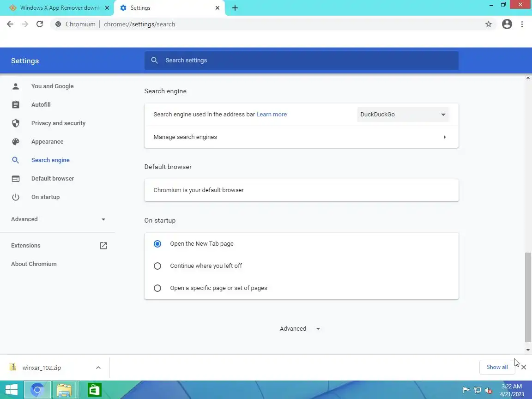The height and width of the screenshot is (399, 532).
Task: Close the downloads bar
Action: [524, 367]
